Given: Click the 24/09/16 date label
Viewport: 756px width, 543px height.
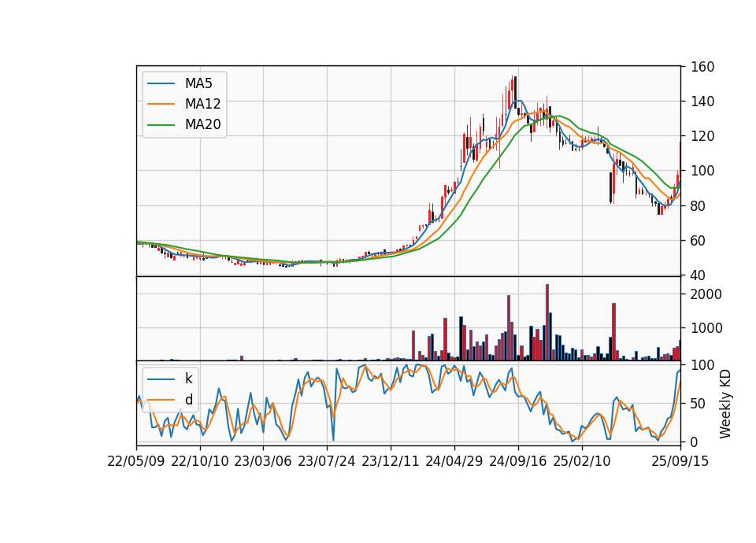Looking at the screenshot, I should (x=518, y=461).
